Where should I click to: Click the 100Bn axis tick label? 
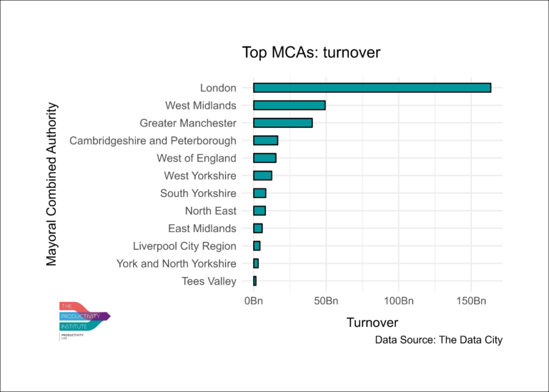pyautogui.click(x=398, y=300)
